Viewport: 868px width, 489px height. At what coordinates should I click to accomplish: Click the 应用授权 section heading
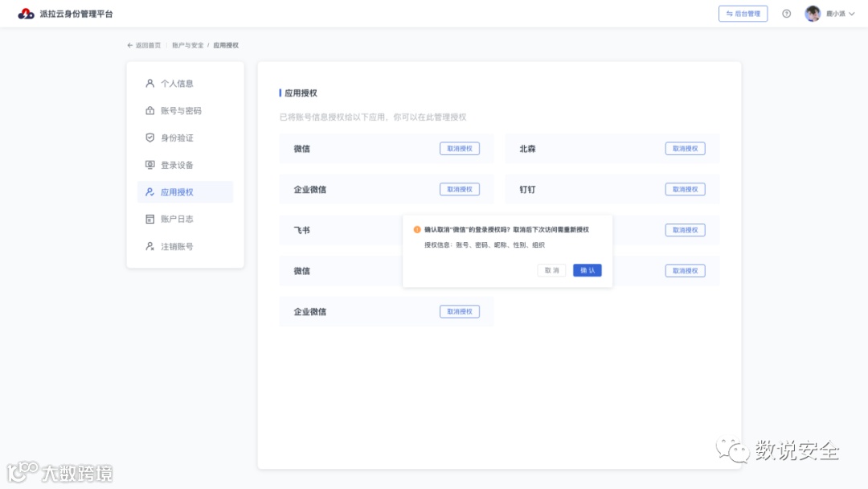[x=301, y=93]
